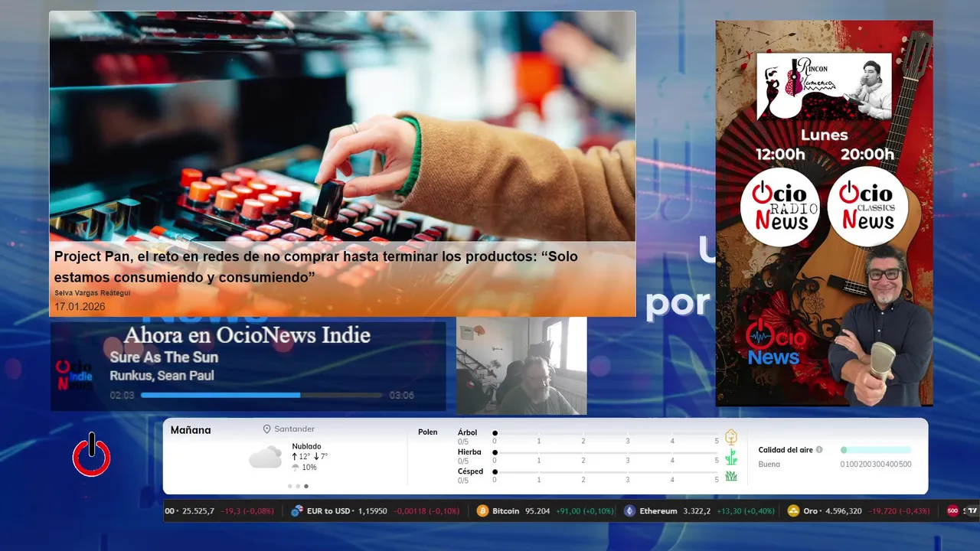This screenshot has width=980, height=551.
Task: Select the first weather carousel dot
Action: tap(289, 486)
